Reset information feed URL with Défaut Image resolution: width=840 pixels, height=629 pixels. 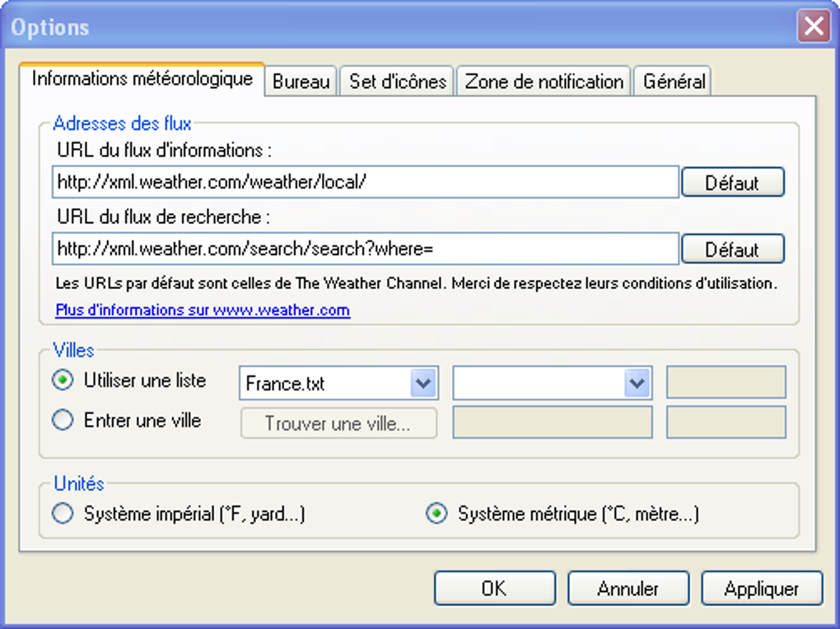point(732,183)
